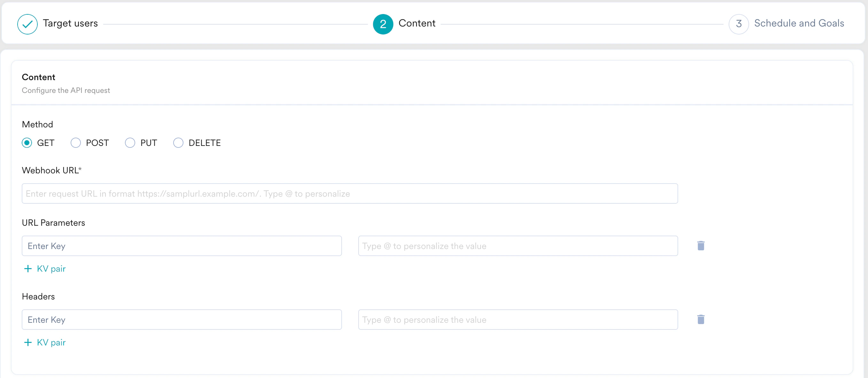Select the POST method radio button
Screen dimensions: 868x378
(x=75, y=143)
